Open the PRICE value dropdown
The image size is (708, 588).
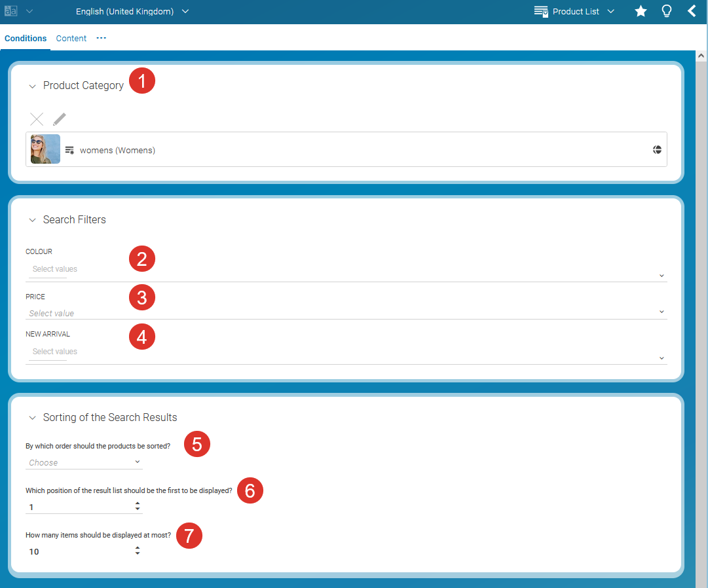point(661,311)
